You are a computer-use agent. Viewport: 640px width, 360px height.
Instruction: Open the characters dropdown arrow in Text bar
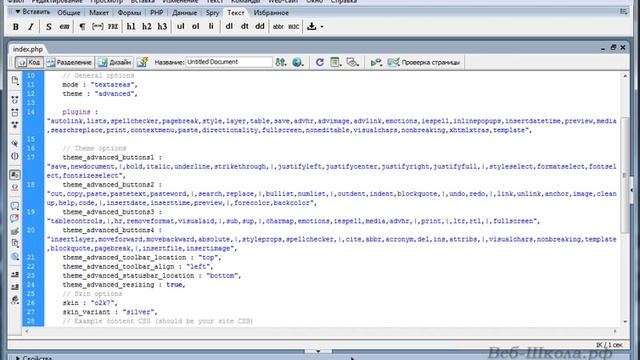322,27
